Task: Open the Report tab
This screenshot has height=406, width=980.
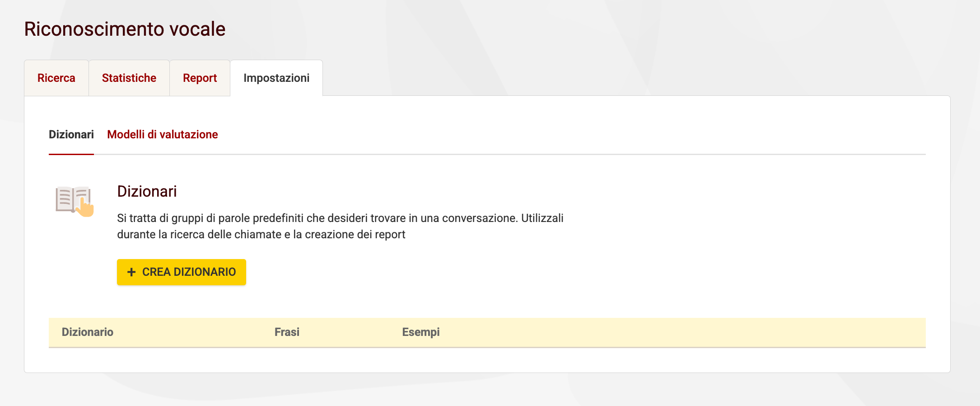Action: [x=200, y=78]
